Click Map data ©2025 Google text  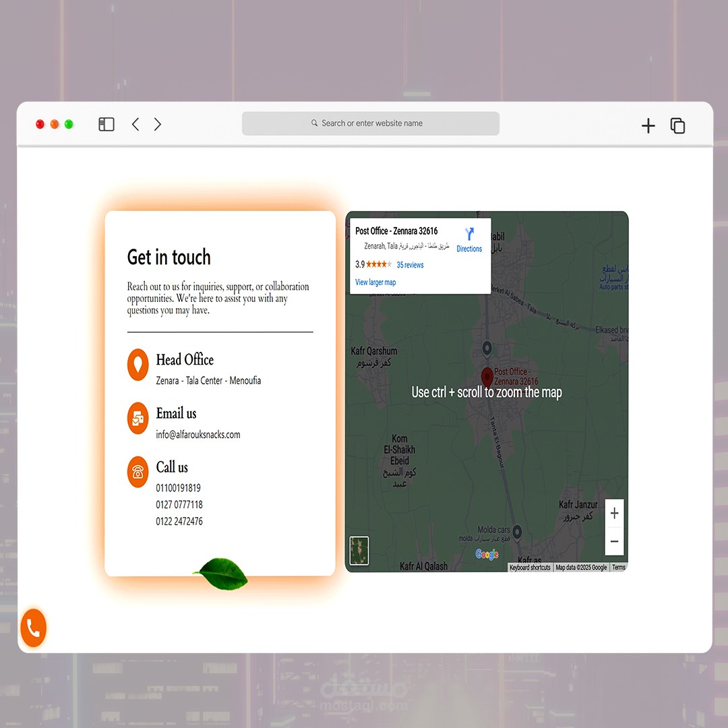581,568
